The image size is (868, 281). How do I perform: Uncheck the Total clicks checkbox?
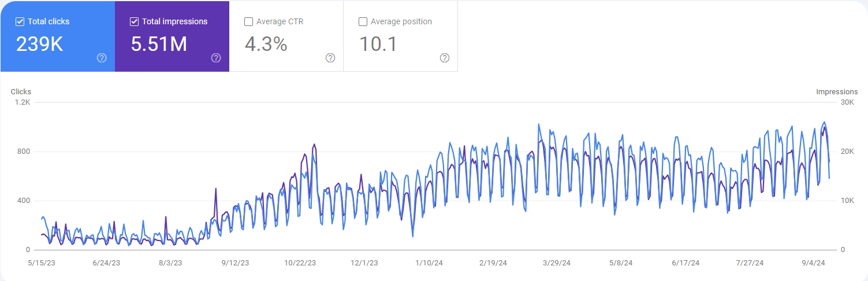tap(20, 22)
